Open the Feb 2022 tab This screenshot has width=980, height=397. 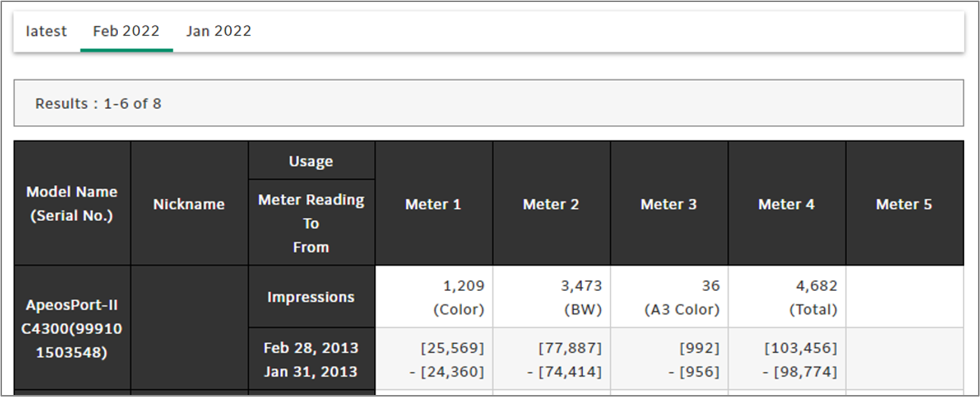(126, 31)
